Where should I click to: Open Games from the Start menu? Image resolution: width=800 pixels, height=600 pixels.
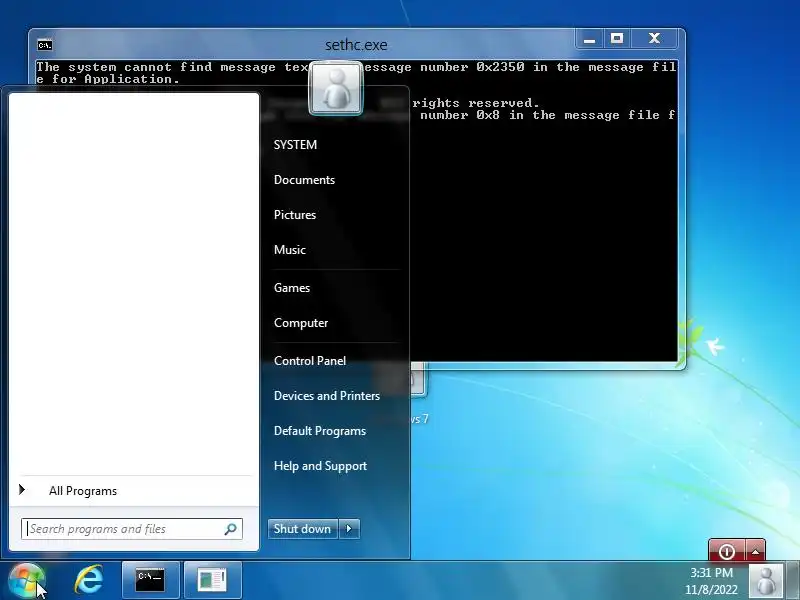[x=292, y=288]
